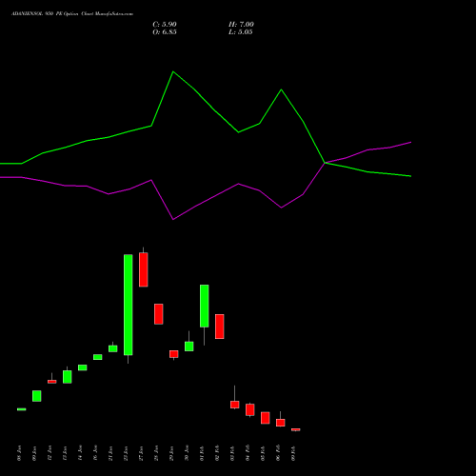Click the 08 Jan date label
Image resolution: width=476 pixels, height=476 pixels.
[19, 453]
